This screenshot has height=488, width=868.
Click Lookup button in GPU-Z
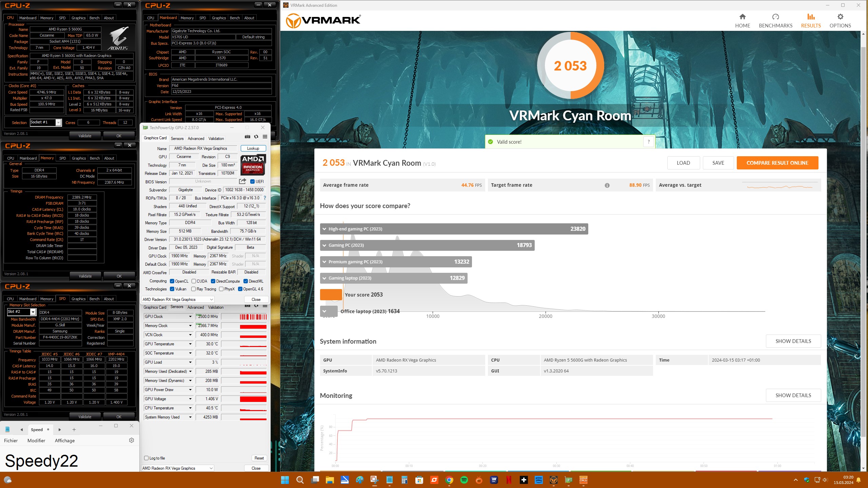(x=253, y=148)
